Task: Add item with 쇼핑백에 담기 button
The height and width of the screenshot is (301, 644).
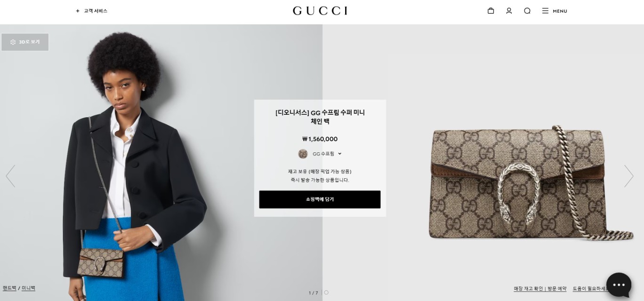Action: (x=320, y=199)
